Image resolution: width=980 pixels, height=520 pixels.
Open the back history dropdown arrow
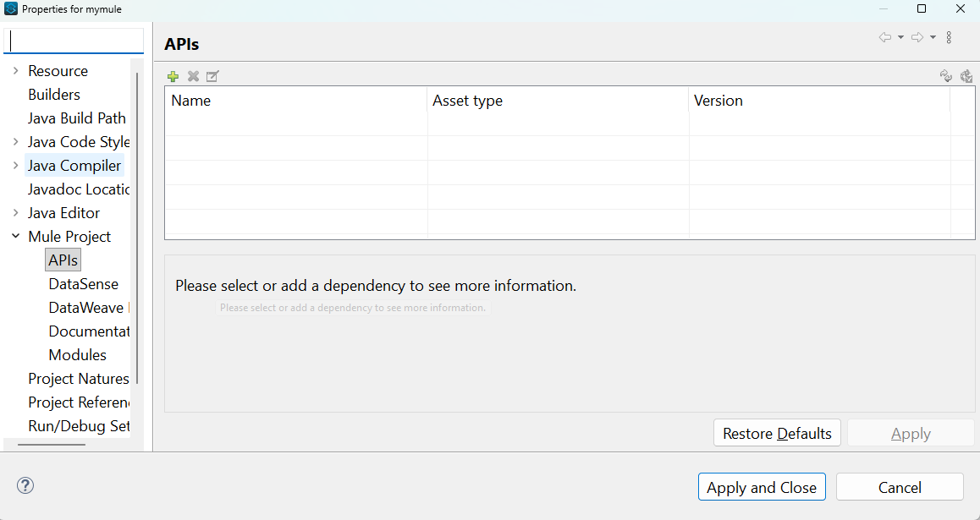pos(900,37)
